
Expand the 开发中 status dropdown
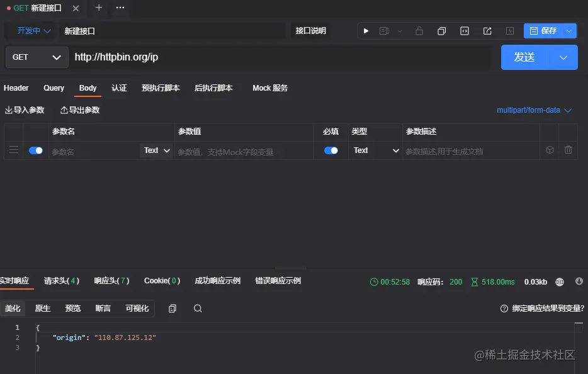click(x=34, y=31)
